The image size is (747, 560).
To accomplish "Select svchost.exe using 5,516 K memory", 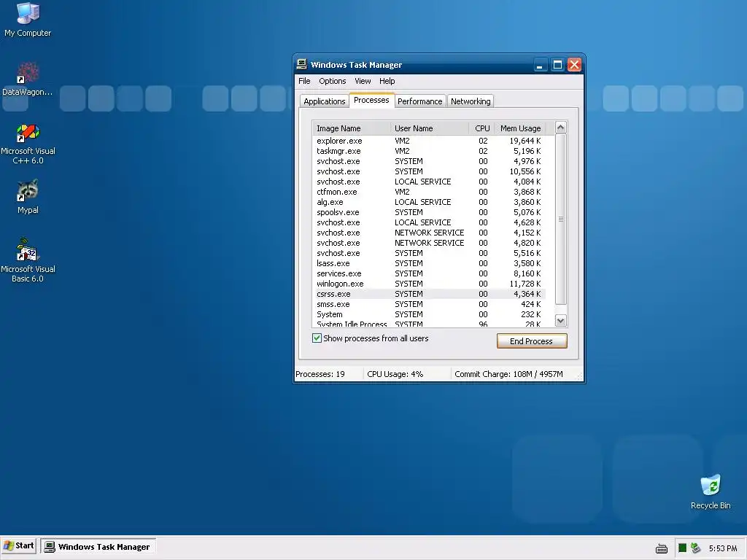I will [429, 253].
